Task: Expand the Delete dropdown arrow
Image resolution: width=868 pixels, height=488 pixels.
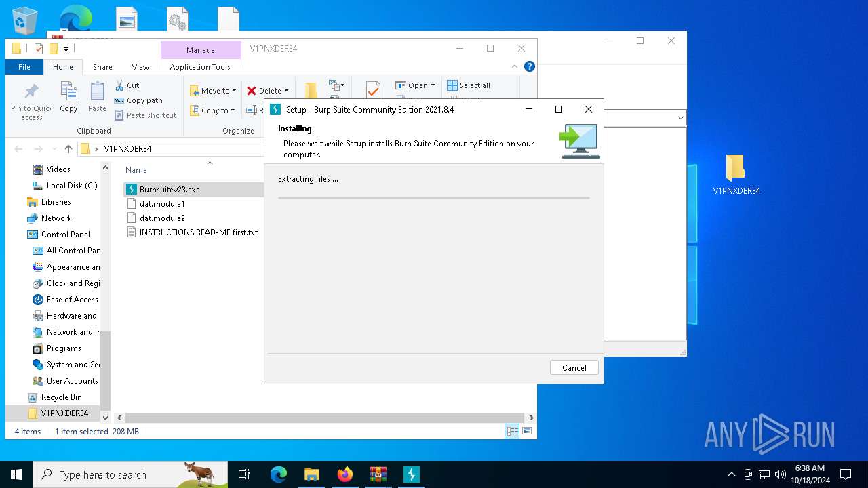Action: pos(286,91)
